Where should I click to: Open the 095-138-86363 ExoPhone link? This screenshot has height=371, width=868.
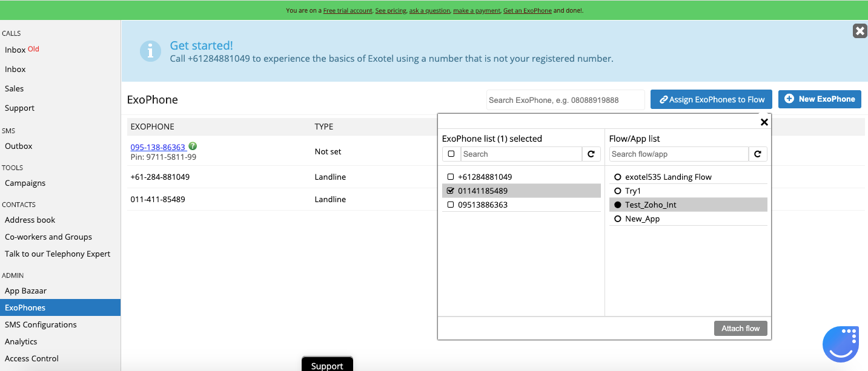pyautogui.click(x=158, y=147)
